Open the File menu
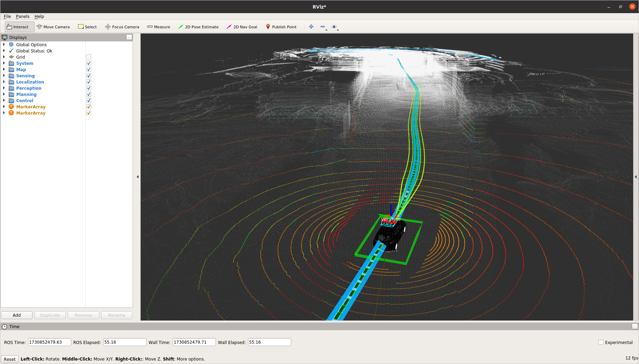Screen dimensions: 639x364 [7, 16]
